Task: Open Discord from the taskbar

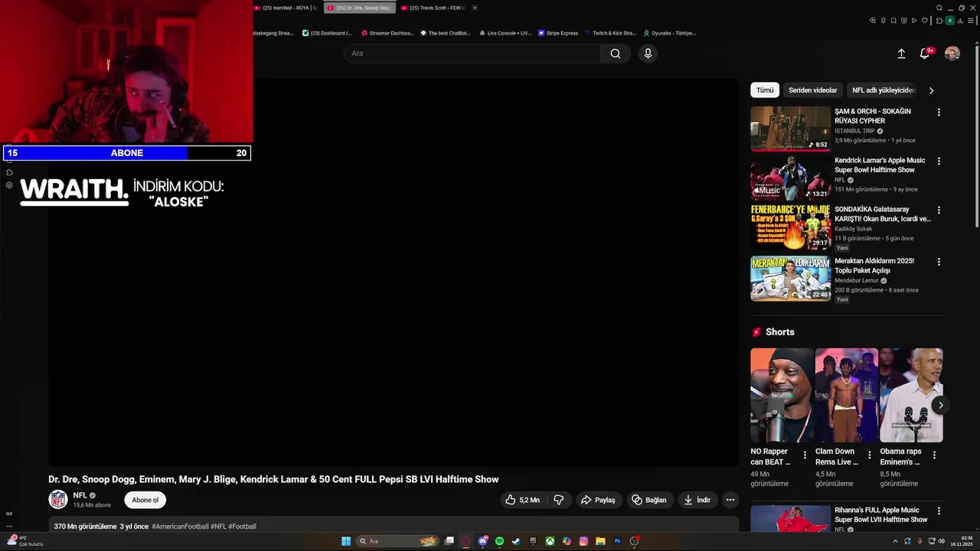Action: click(x=483, y=541)
